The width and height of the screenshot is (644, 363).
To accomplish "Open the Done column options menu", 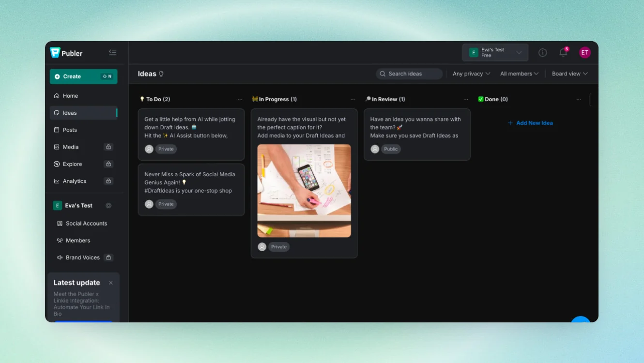I will (x=579, y=99).
